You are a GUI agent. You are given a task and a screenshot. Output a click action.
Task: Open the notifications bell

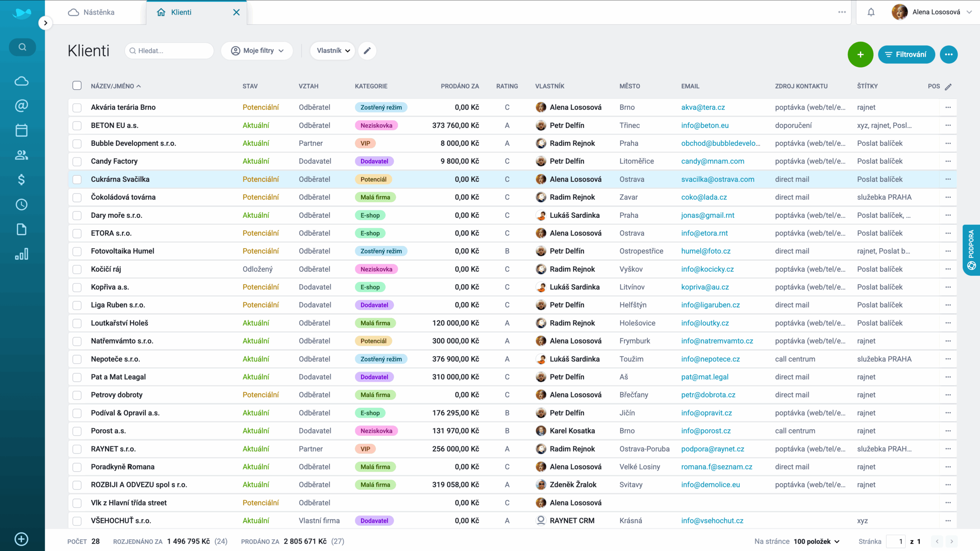pyautogui.click(x=871, y=12)
